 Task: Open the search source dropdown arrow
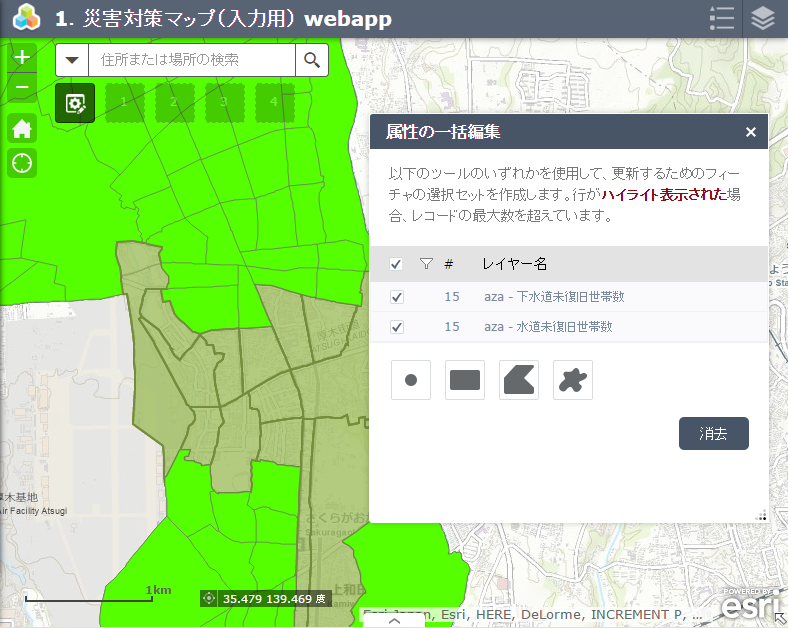pos(72,60)
